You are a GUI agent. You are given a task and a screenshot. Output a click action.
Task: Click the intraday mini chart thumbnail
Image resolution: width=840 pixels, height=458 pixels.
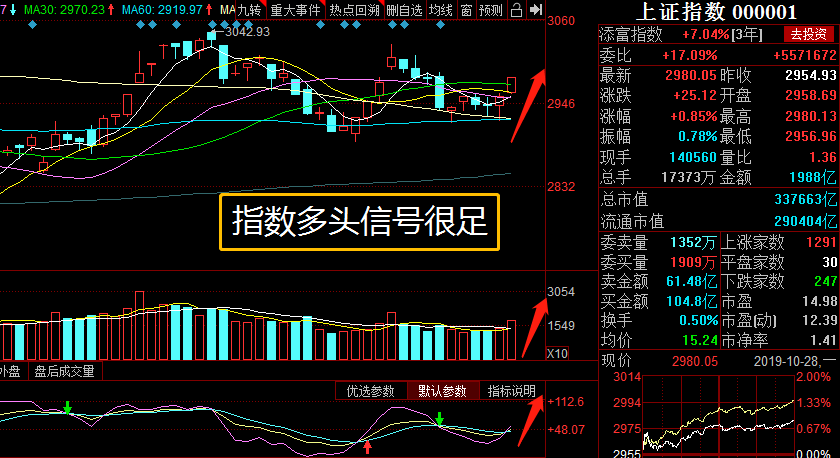(x=718, y=415)
